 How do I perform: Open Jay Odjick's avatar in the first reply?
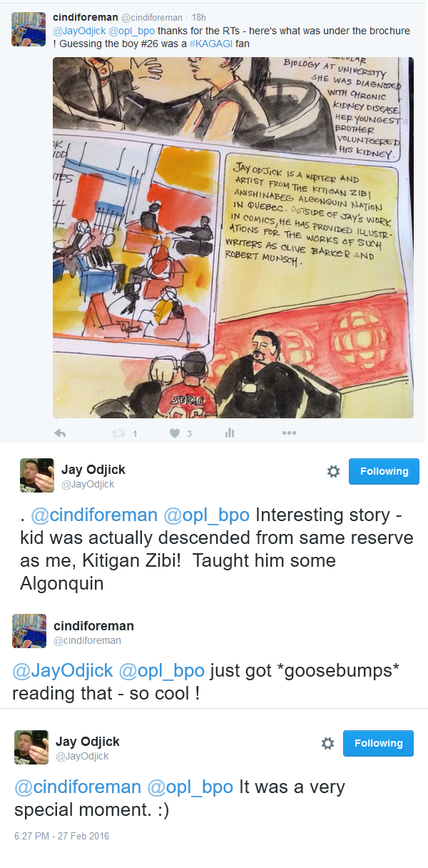[x=37, y=475]
